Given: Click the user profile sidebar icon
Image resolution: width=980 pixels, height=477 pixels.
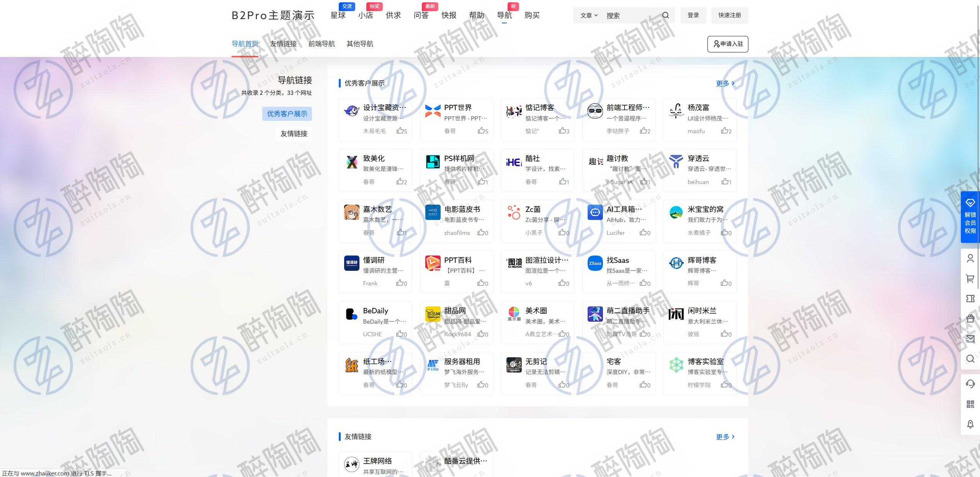Looking at the screenshot, I should [x=970, y=259].
